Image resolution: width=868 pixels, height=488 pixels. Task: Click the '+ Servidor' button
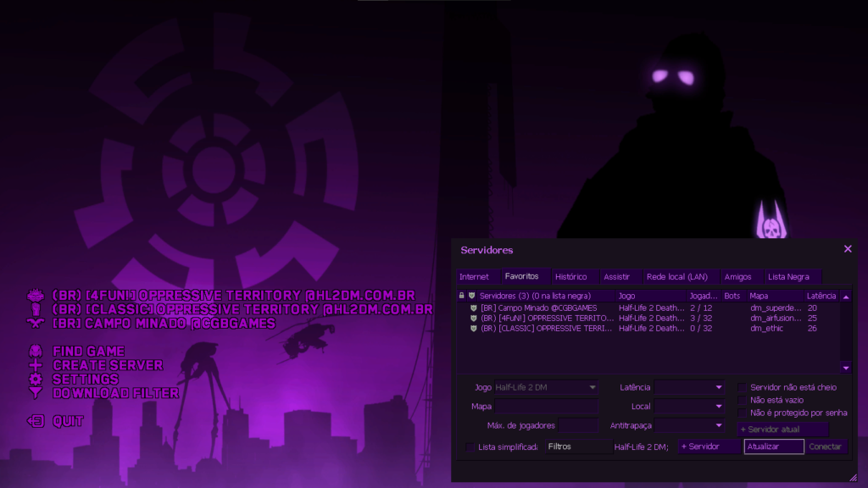coord(709,446)
